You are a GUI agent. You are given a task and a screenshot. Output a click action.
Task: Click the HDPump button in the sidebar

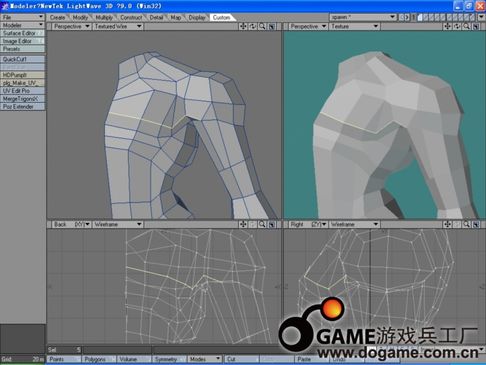22,75
